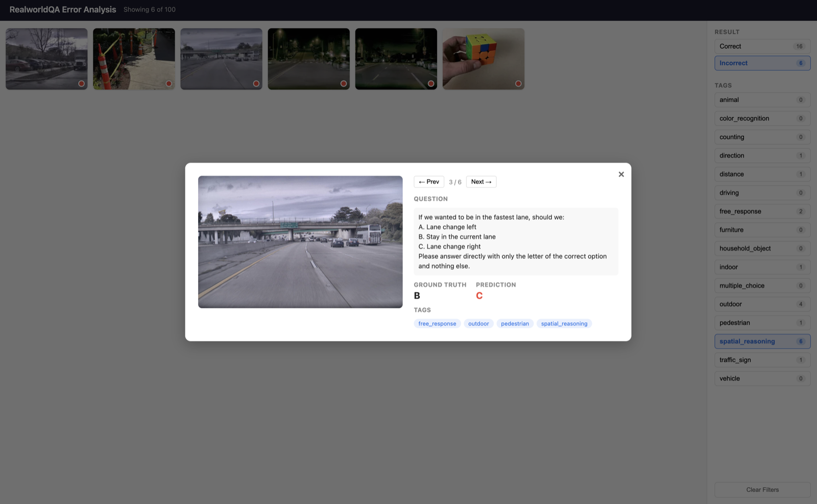This screenshot has height=504, width=817.
Task: Clear all filters in the sidebar
Action: tap(762, 490)
